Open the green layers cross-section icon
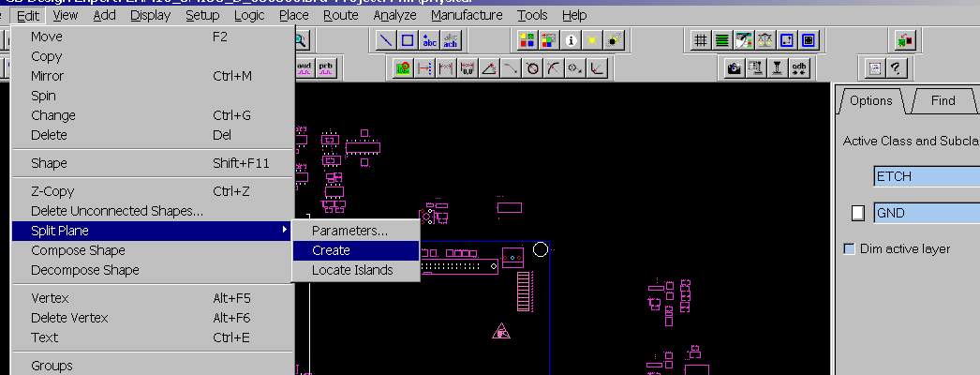980x375 pixels. (x=721, y=40)
